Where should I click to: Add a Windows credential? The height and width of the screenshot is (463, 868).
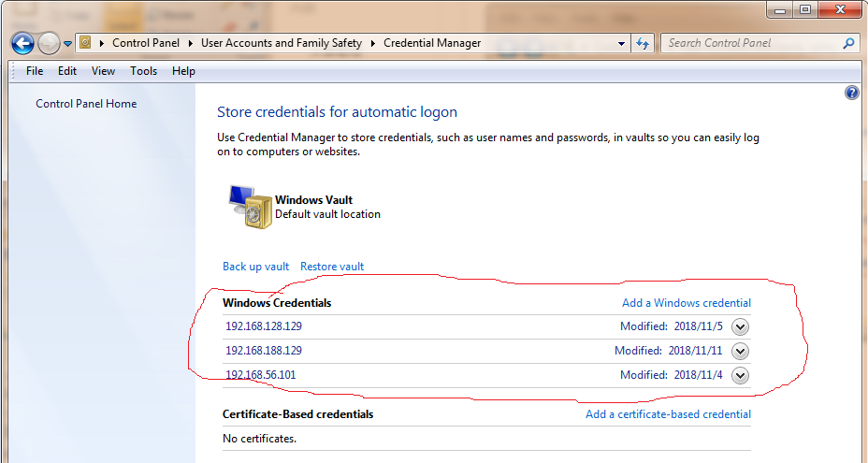(687, 303)
